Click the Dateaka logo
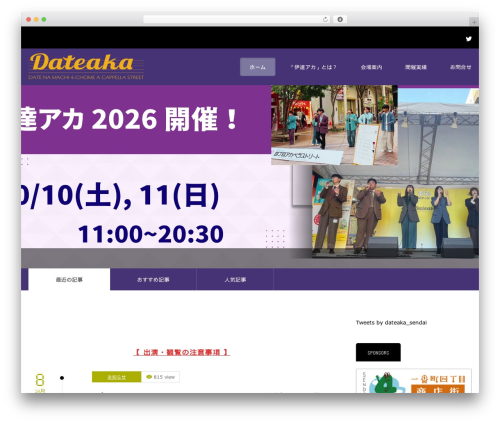The width and height of the screenshot is (500, 423). click(86, 66)
